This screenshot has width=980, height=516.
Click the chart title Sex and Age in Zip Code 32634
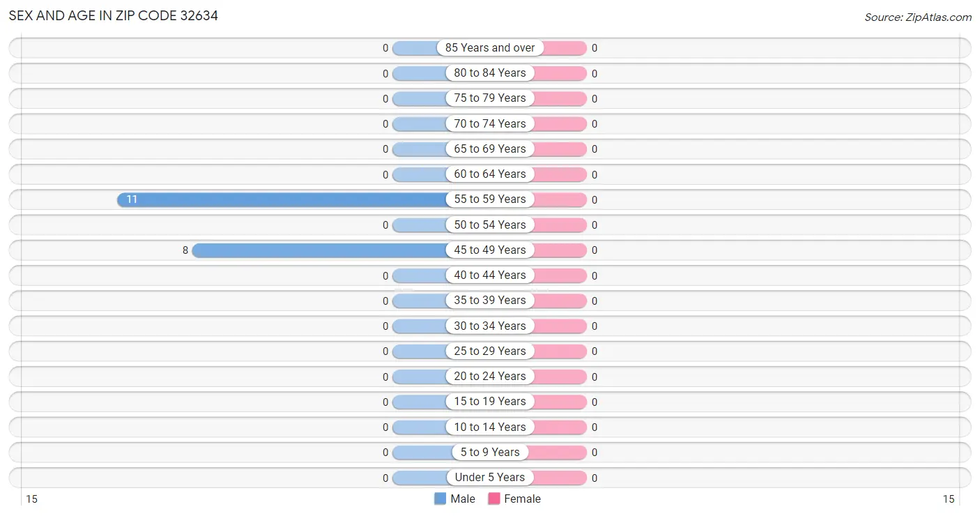coord(114,15)
